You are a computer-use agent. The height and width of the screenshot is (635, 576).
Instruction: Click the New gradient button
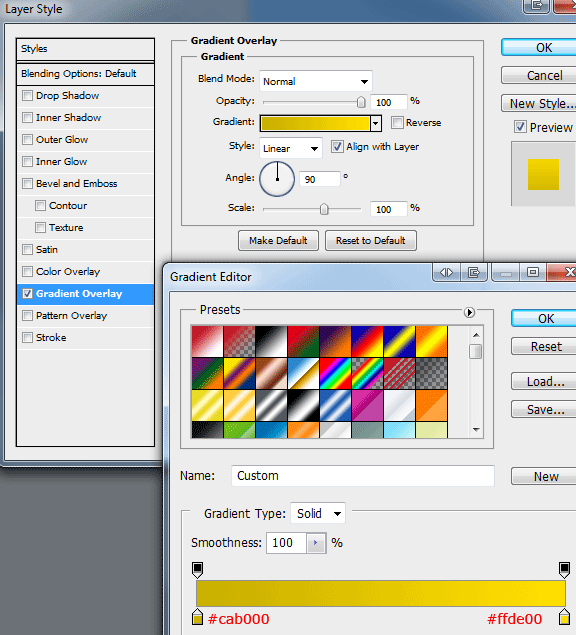click(544, 476)
